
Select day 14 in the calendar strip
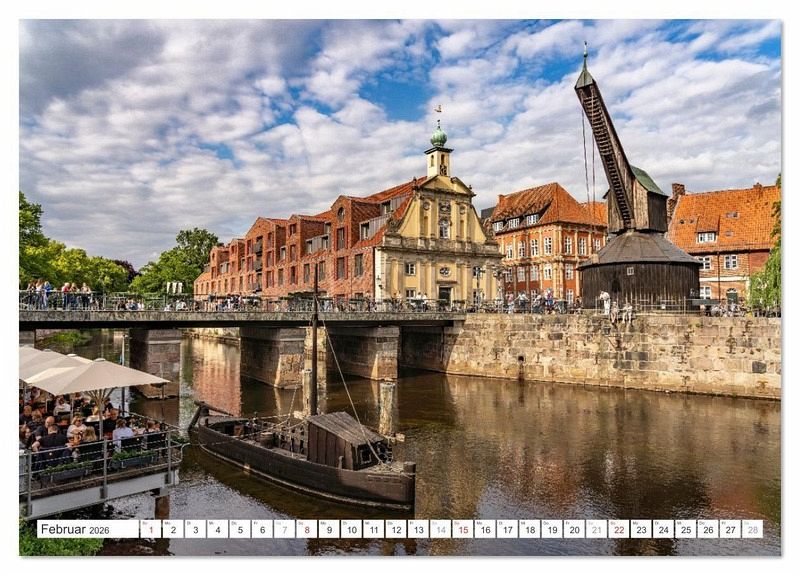click(x=441, y=529)
